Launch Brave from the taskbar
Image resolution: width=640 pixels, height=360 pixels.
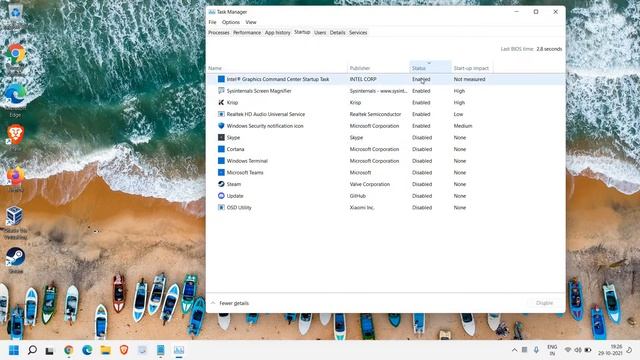[x=124, y=350]
